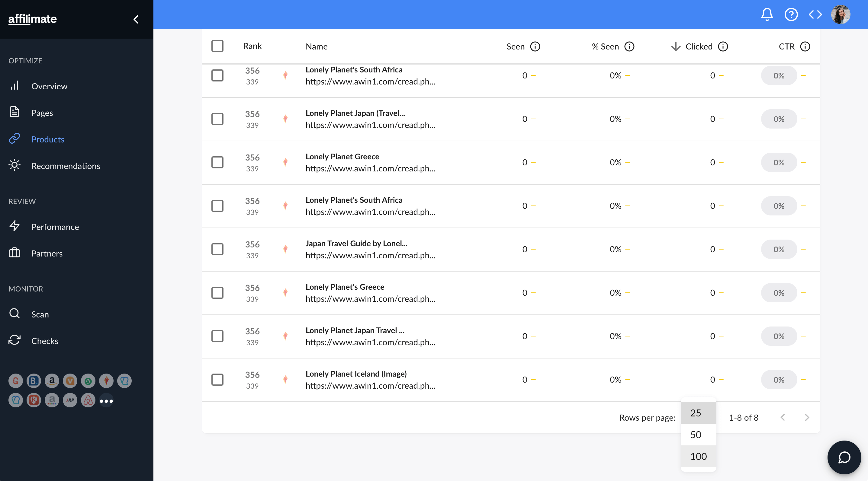Screen dimensions: 868x481
Task: Open Recommendations in the sidebar
Action: [66, 166]
